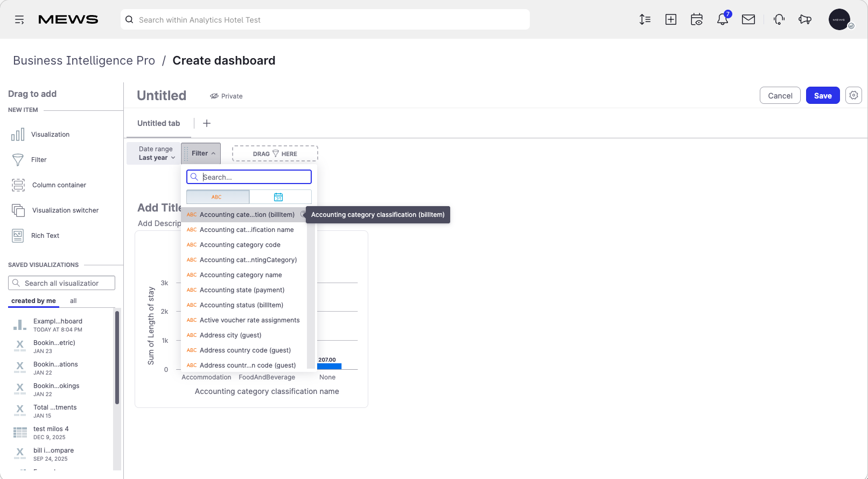The image size is (868, 479).
Task: Choose Accounting state (payment) option
Action: [x=244, y=290]
